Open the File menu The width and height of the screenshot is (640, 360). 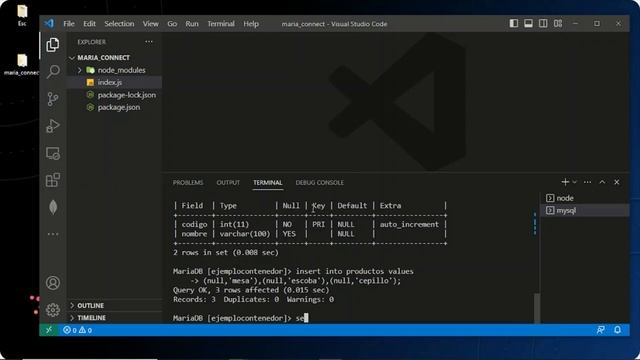click(x=69, y=24)
